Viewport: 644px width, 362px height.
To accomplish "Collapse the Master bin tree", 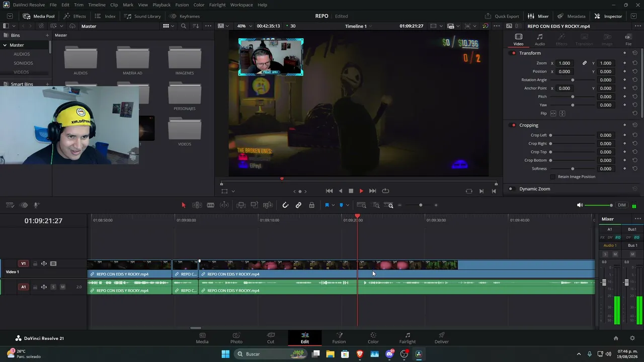I will tap(5, 45).
